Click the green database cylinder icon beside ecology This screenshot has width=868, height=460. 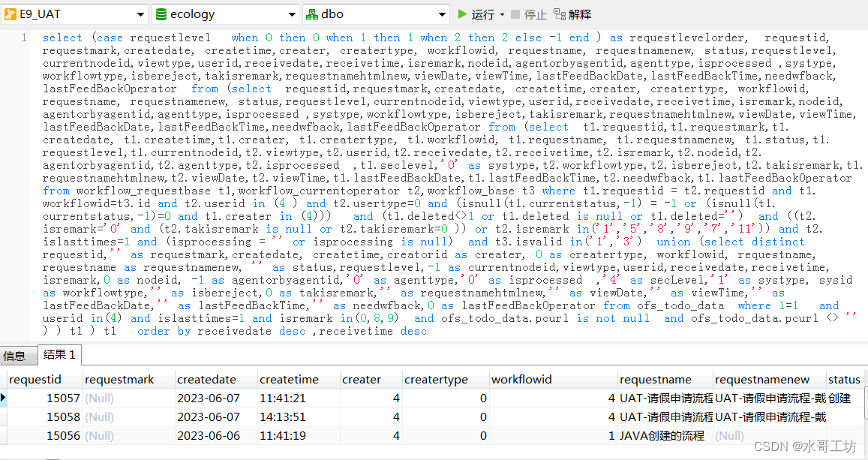(x=162, y=13)
